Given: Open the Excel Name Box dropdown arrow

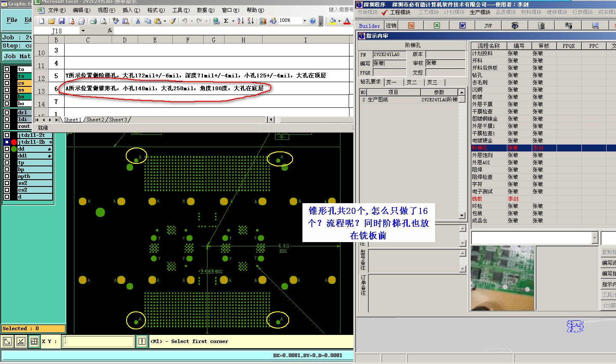Looking at the screenshot, I should (x=83, y=31).
